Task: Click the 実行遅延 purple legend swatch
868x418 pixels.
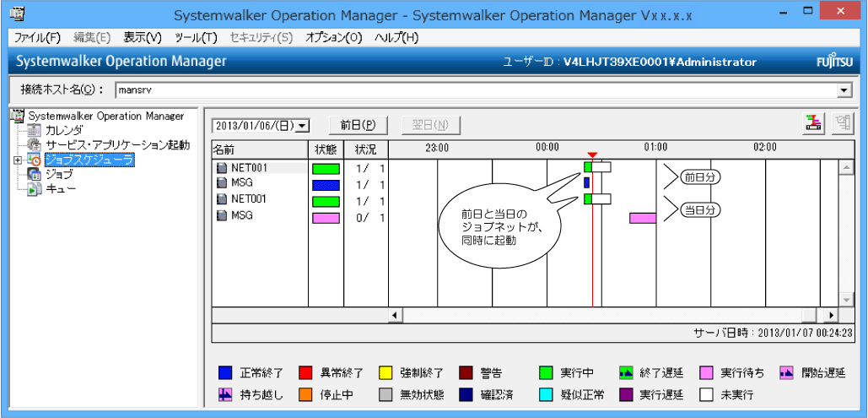Action: [626, 394]
